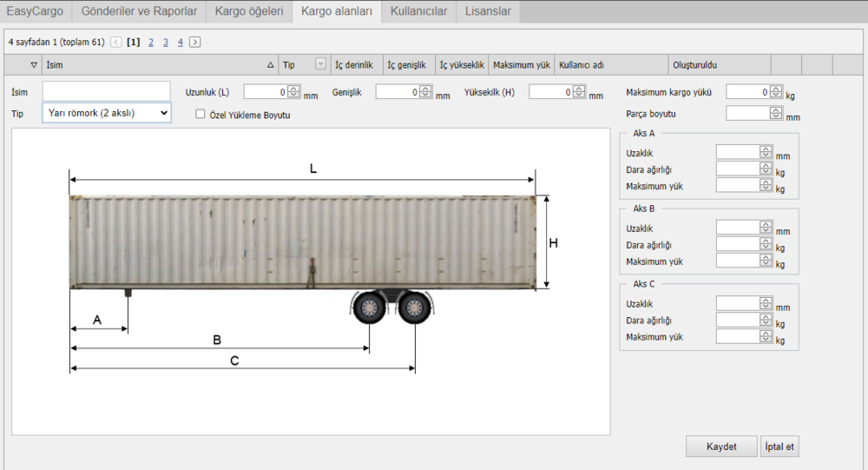
Task: Click the sort triangle in İsim column
Action: click(270, 65)
